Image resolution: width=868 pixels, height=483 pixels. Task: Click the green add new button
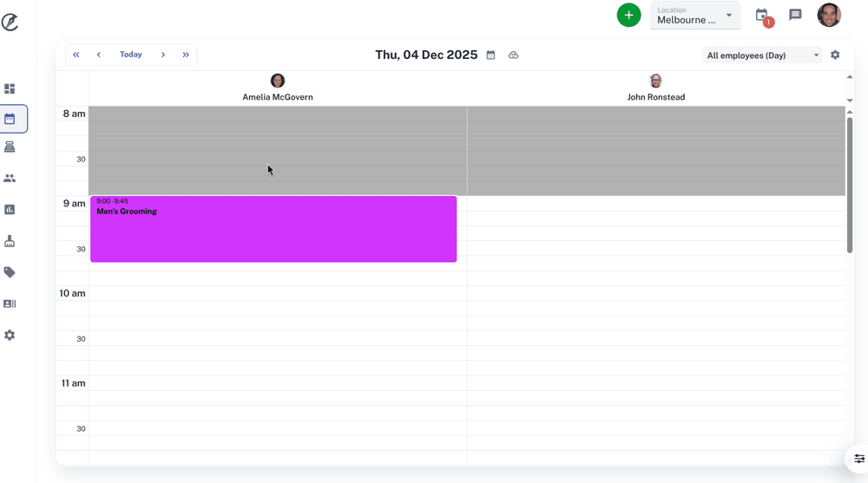tap(628, 16)
